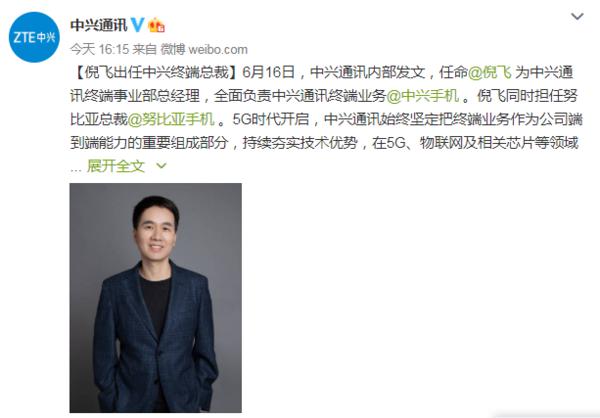Visit the @中兴手机 mentioned account

click(x=422, y=96)
